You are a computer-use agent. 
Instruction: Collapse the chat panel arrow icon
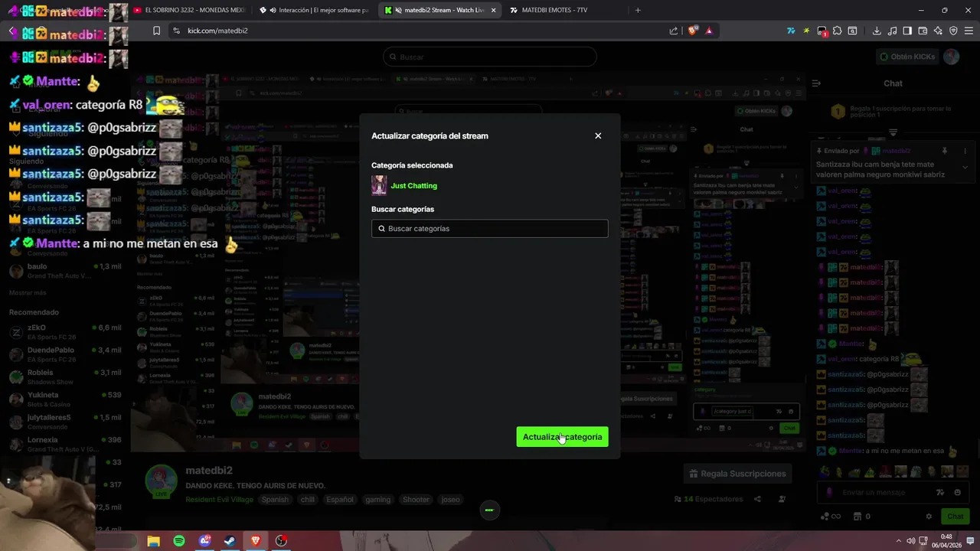coord(816,83)
